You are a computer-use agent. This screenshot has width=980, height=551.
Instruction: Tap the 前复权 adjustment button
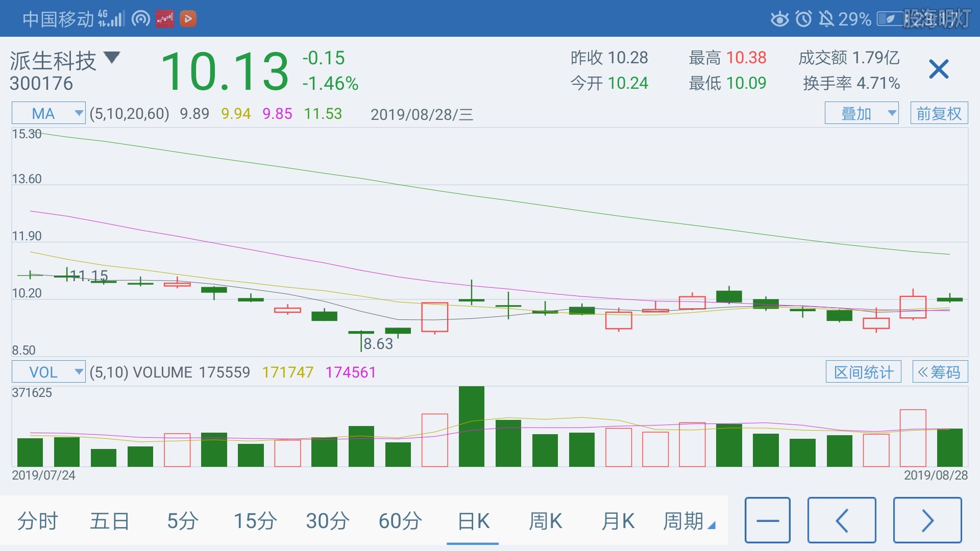point(939,113)
